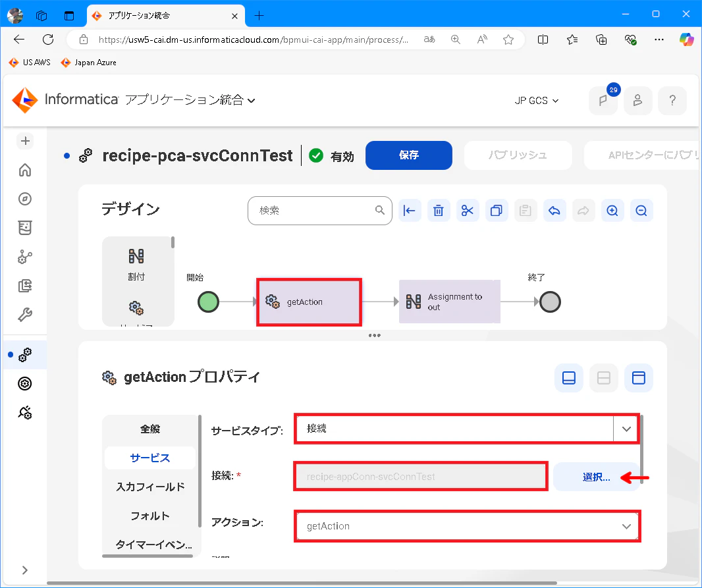Select the タイマーイベン... properties tab
Viewport: 702px width, 588px height.
click(152, 545)
